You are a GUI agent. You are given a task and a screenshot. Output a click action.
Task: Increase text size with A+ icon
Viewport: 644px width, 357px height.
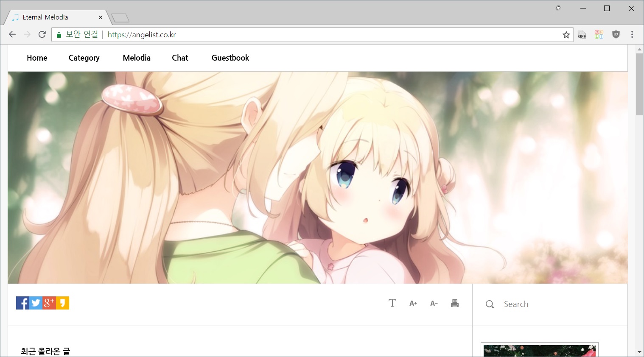413,303
